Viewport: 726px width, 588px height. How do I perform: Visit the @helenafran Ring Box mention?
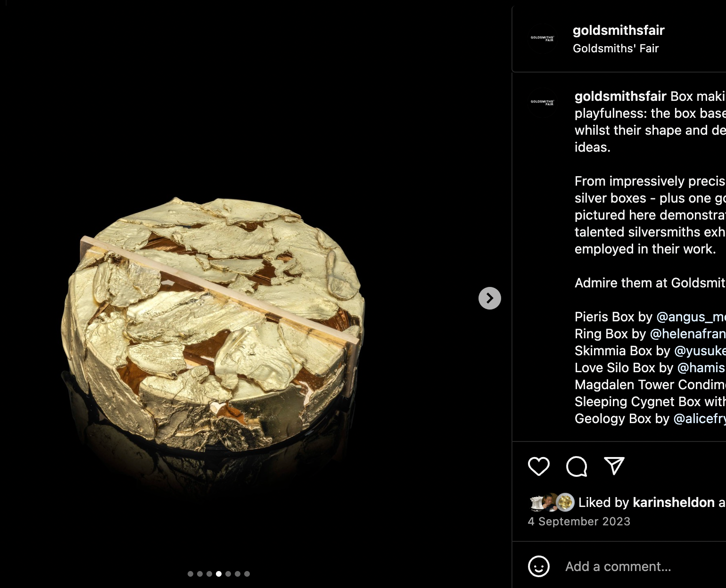(688, 334)
